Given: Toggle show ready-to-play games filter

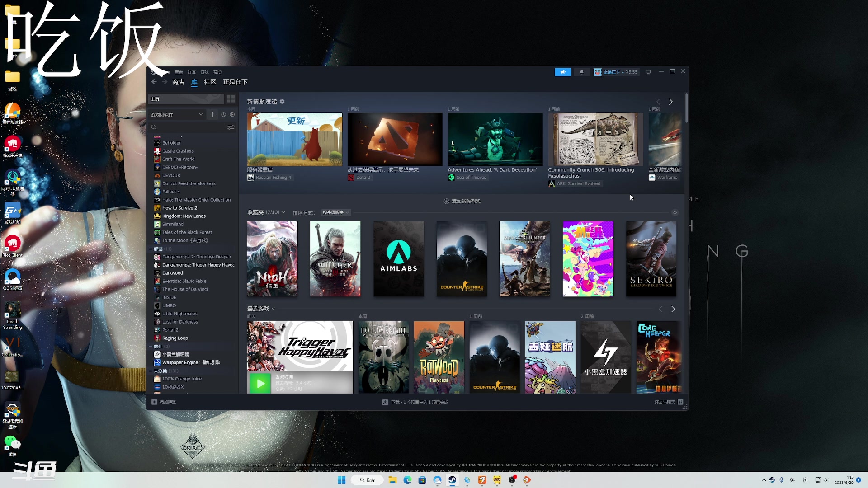Looking at the screenshot, I should point(232,115).
